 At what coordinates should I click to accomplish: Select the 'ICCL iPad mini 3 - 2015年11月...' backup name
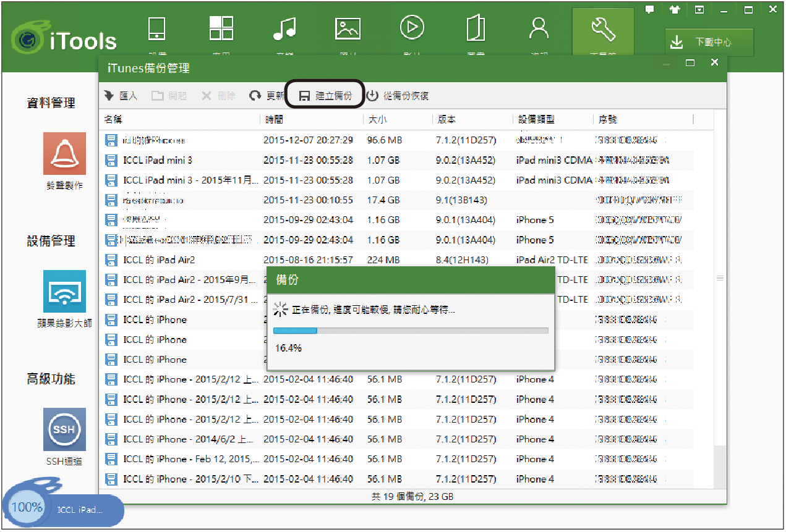(x=191, y=180)
